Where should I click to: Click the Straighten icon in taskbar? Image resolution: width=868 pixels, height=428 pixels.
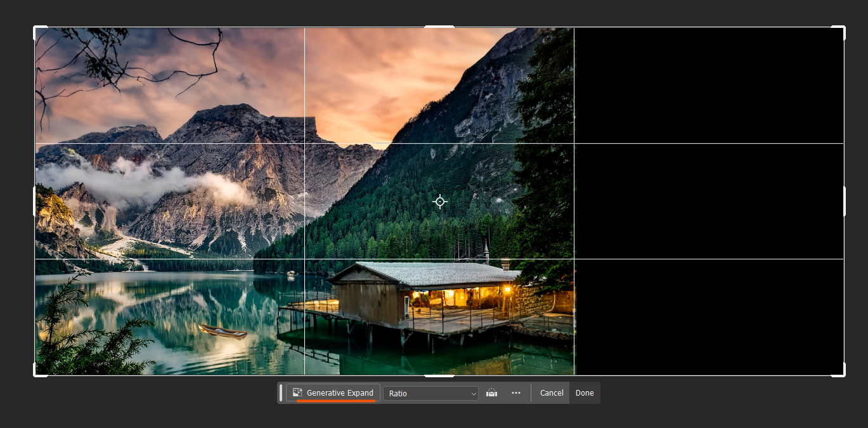pyautogui.click(x=491, y=393)
